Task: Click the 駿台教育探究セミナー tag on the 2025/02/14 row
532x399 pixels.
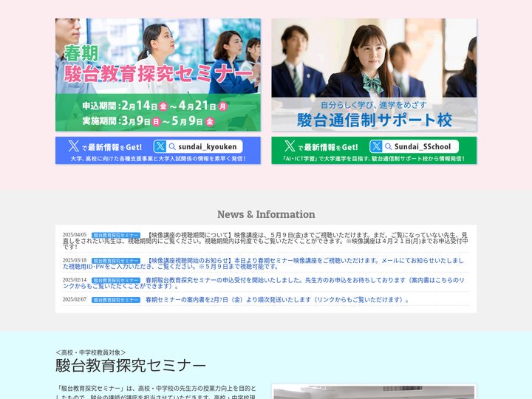Action: (116, 280)
